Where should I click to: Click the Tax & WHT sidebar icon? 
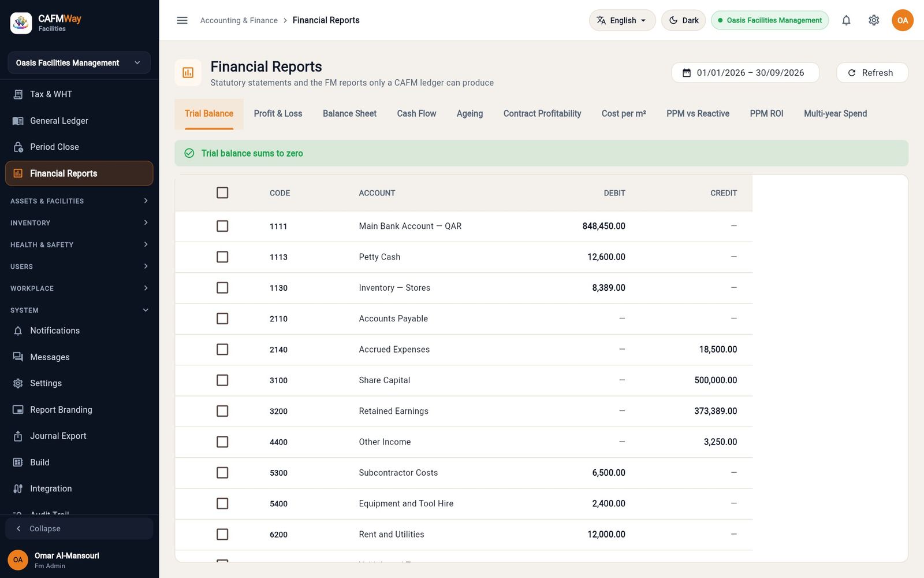coord(18,94)
